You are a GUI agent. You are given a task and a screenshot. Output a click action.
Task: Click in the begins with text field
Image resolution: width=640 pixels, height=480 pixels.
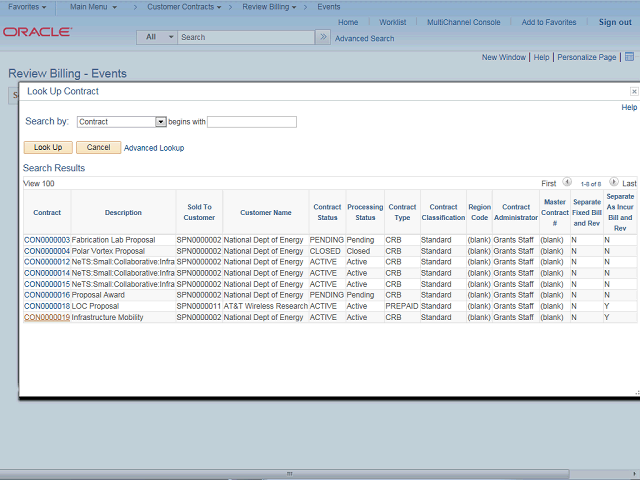click(252, 122)
